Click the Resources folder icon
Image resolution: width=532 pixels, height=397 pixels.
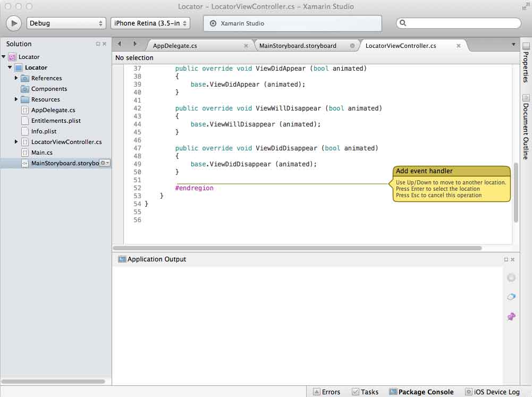25,99
